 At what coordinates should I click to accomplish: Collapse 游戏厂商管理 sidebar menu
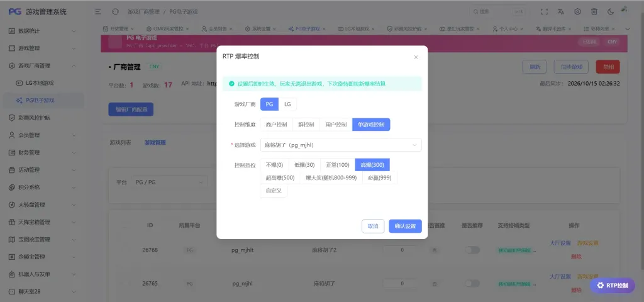click(x=74, y=65)
